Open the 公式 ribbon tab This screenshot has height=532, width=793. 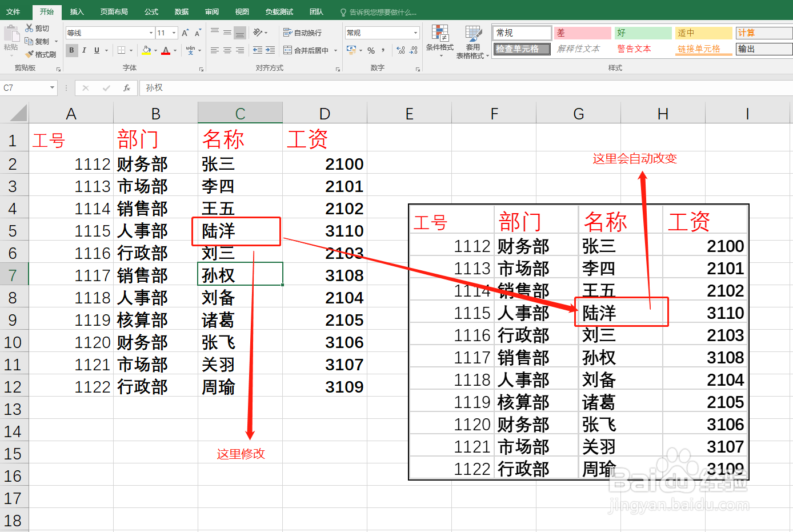pyautogui.click(x=150, y=11)
